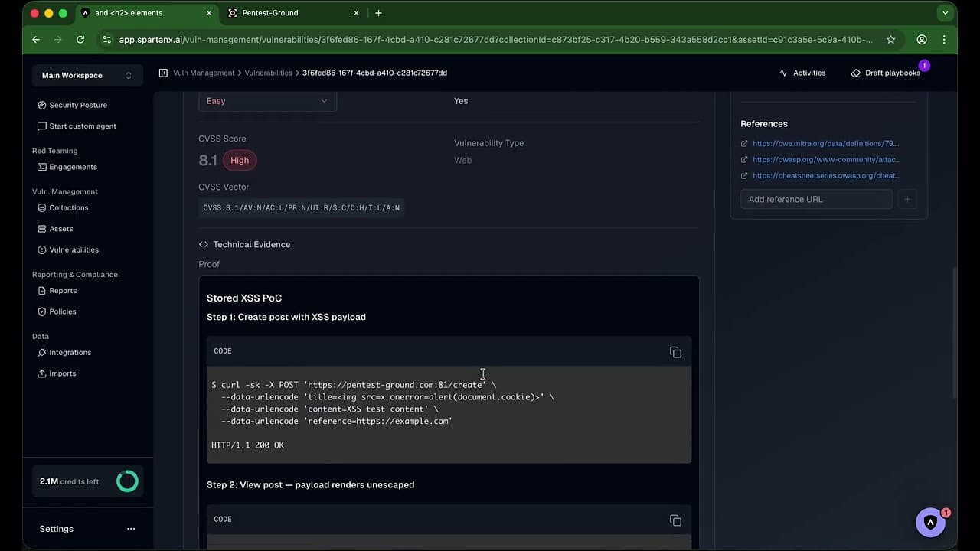Click the Add reference URL field
Screen dimensions: 980x551
pos(816,199)
